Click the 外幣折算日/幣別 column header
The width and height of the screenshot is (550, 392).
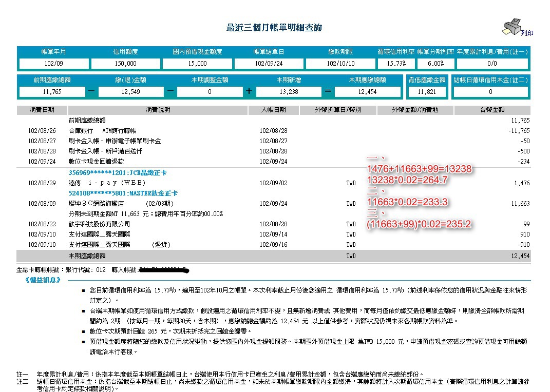point(338,110)
